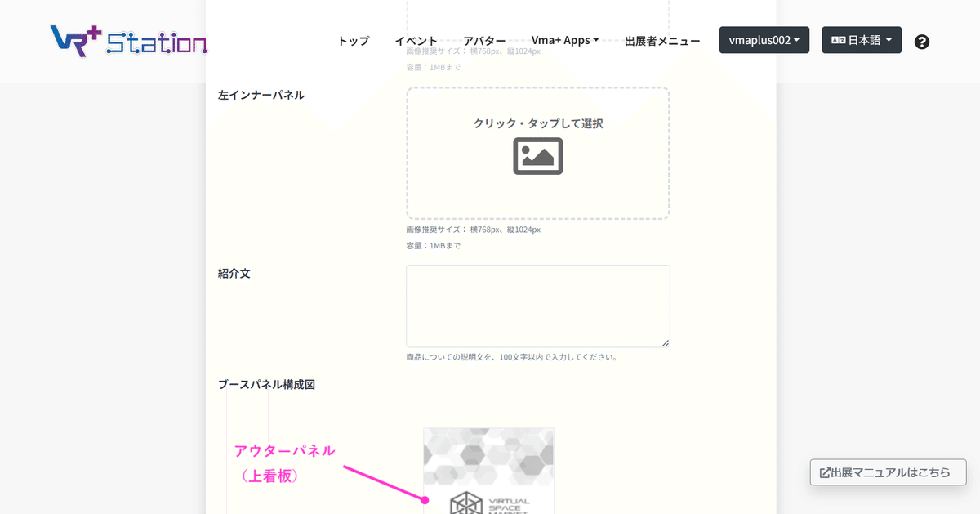This screenshot has width=980, height=514.
Task: Click the 紹介文 label
Action: point(234,273)
